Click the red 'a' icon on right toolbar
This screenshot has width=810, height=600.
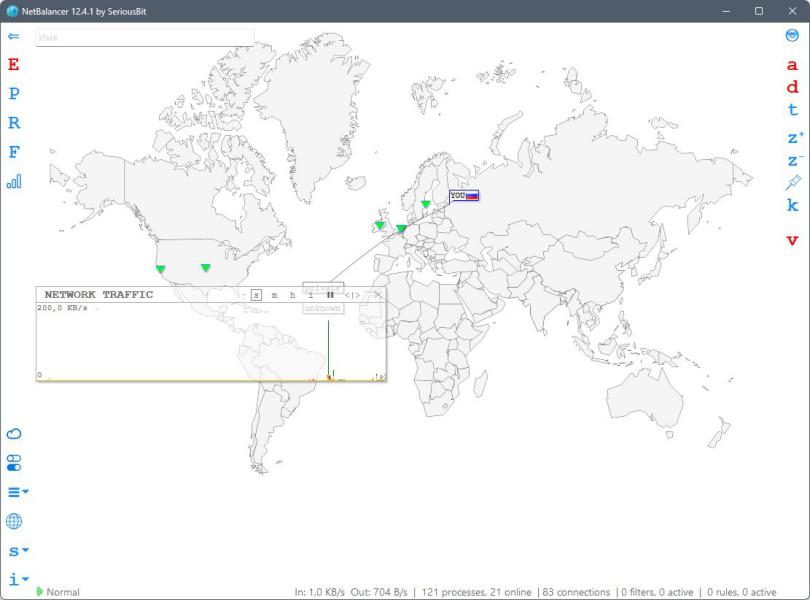click(792, 65)
